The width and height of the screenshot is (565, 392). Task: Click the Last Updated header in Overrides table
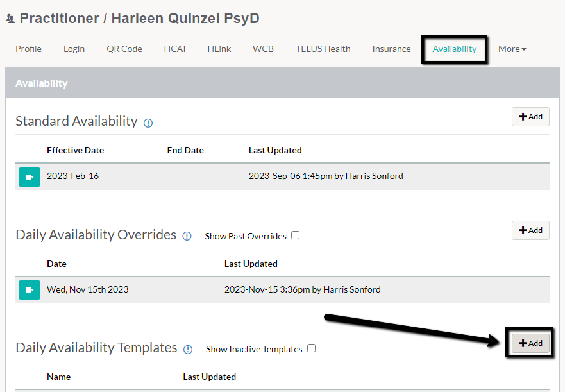pos(251,264)
